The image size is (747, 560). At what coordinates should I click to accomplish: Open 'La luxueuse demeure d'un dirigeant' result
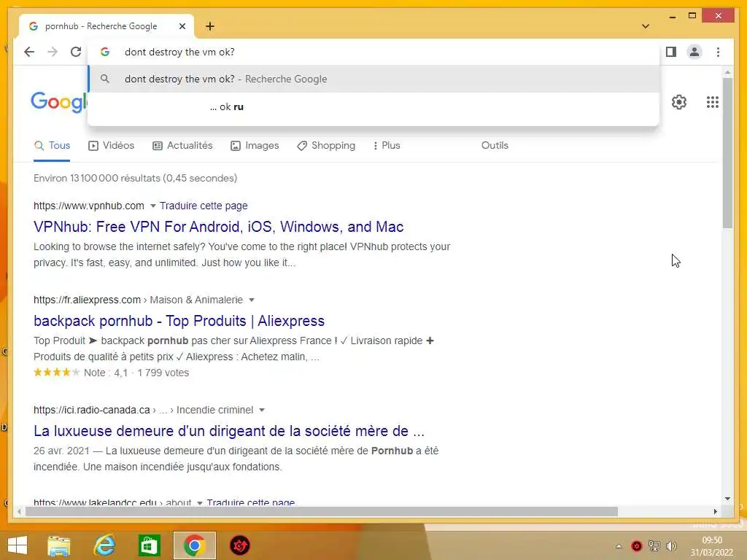click(x=228, y=431)
